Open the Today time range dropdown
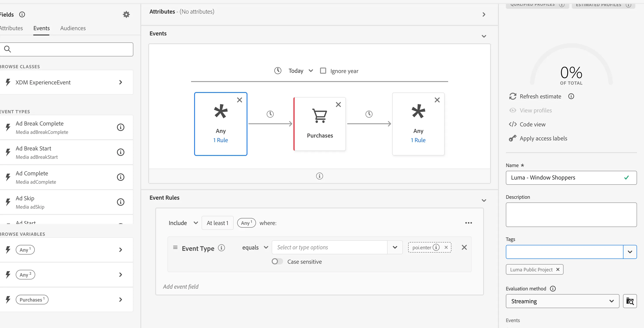The height and width of the screenshot is (328, 644). pyautogui.click(x=301, y=71)
